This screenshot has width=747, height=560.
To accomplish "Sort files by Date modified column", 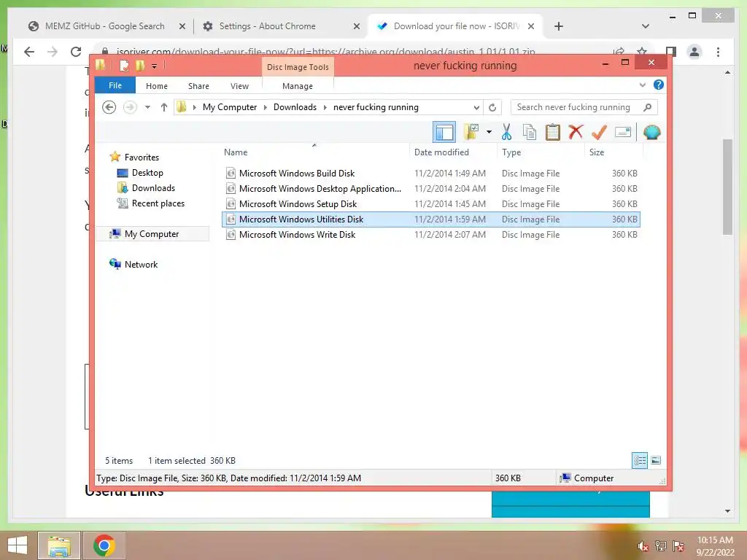I will click(452, 152).
